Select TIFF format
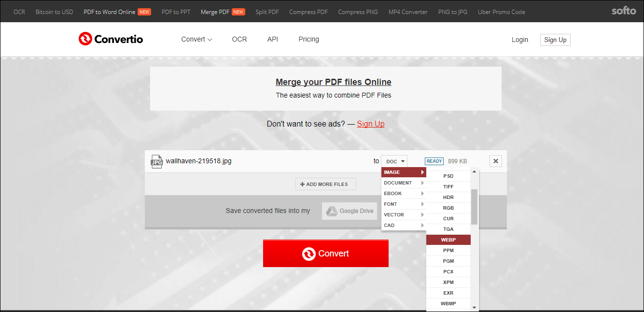The height and width of the screenshot is (312, 644). 448,187
